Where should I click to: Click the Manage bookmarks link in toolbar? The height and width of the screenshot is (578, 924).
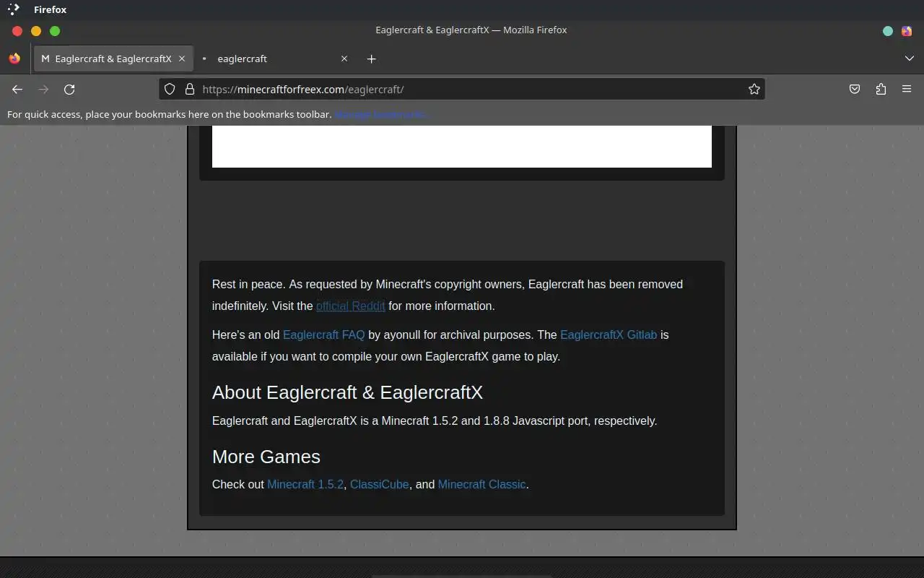tap(380, 114)
